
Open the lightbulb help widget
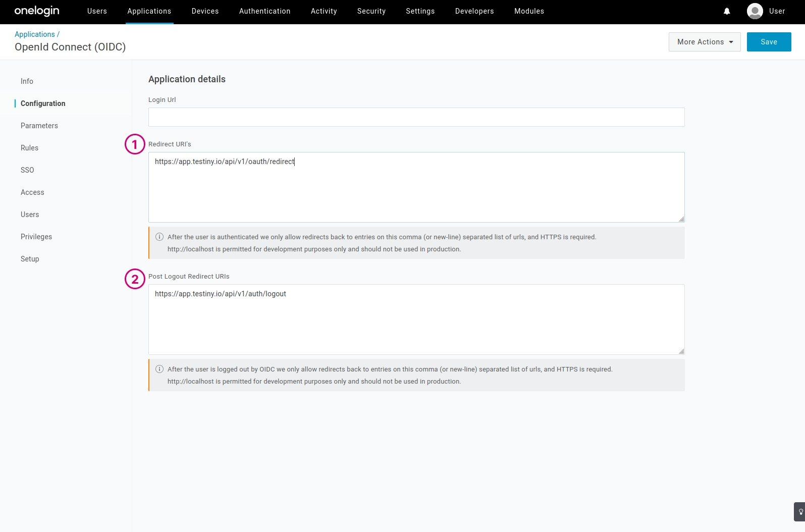pos(800,512)
